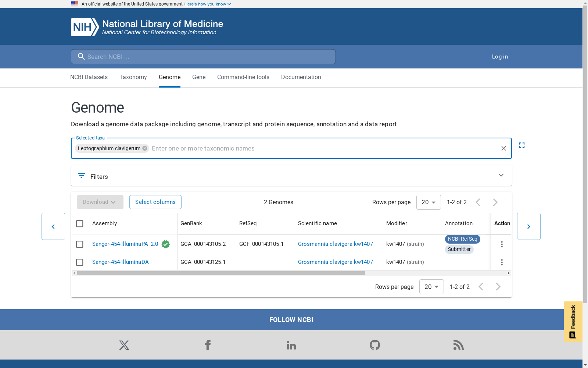Open NCBI on X (Twitter)

point(124,345)
